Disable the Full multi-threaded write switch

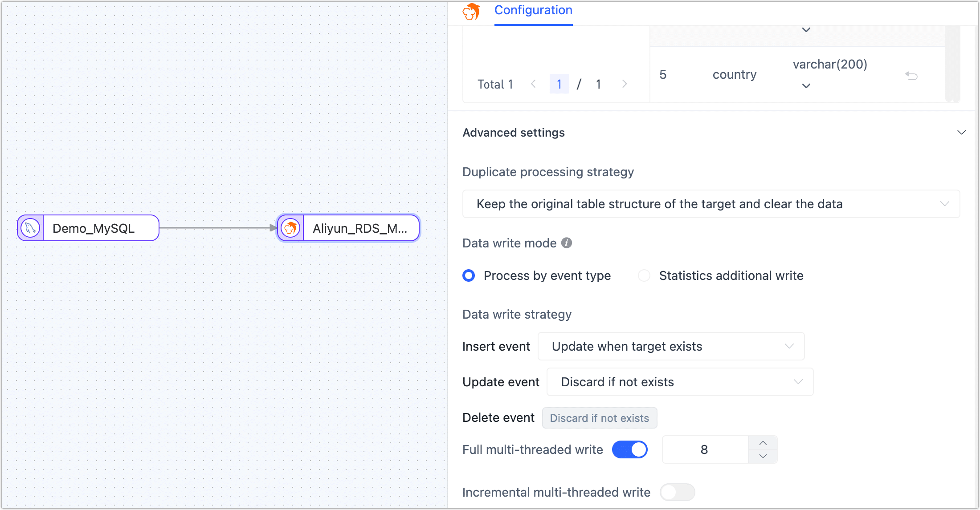[x=630, y=449]
